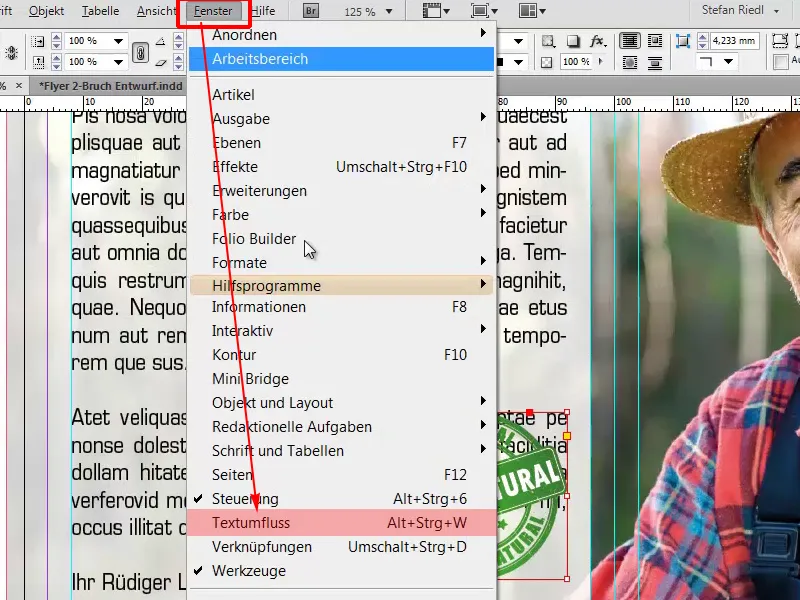
Task: Apply drop shadow with the shadow icon
Action: click(573, 41)
